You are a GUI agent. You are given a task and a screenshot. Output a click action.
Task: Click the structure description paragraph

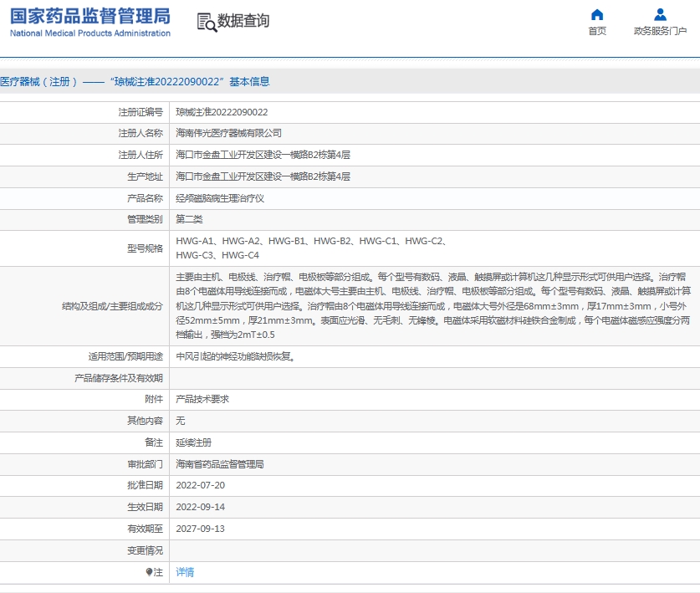(x=433, y=306)
